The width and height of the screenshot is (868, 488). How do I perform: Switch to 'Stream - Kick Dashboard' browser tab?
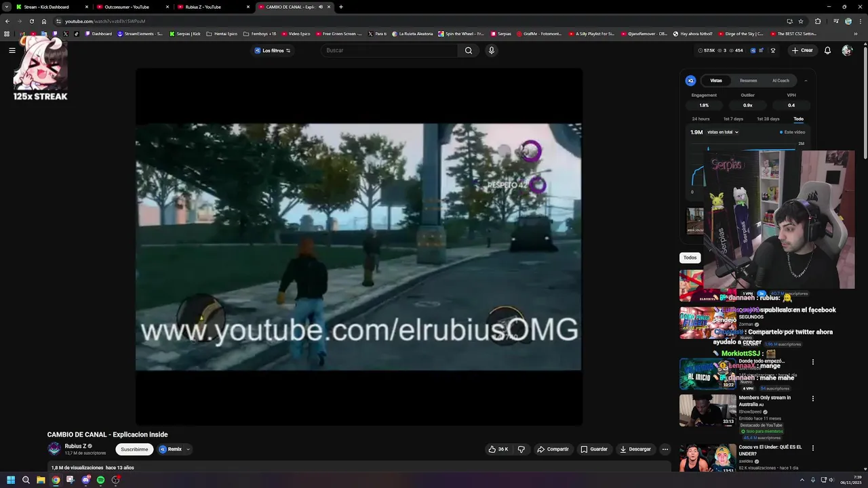51,7
